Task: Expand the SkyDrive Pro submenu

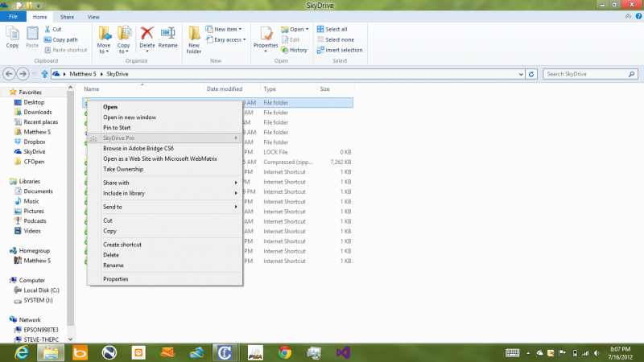Action: [x=165, y=138]
